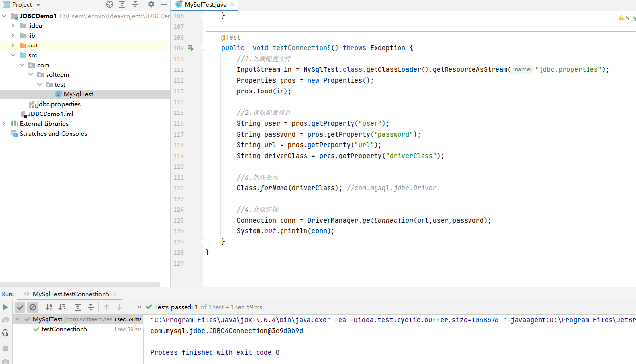Collapse all test results in Run toolbar

pyautogui.click(x=91, y=307)
